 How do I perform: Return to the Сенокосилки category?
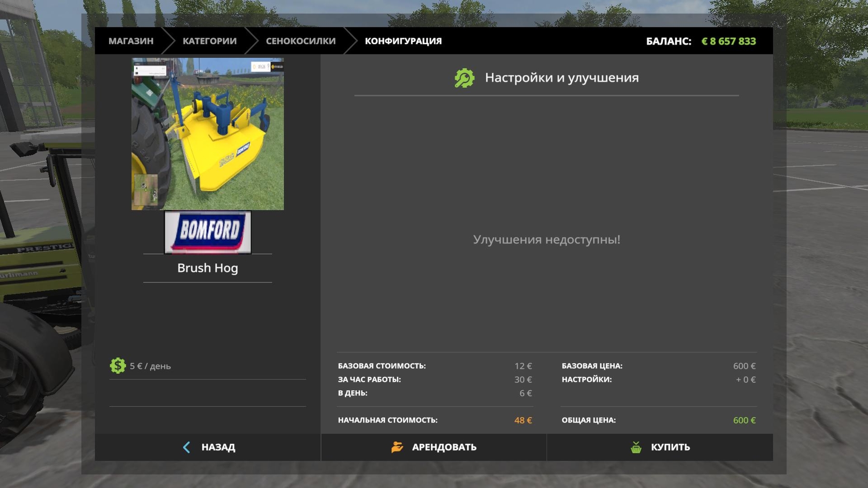[x=300, y=41]
